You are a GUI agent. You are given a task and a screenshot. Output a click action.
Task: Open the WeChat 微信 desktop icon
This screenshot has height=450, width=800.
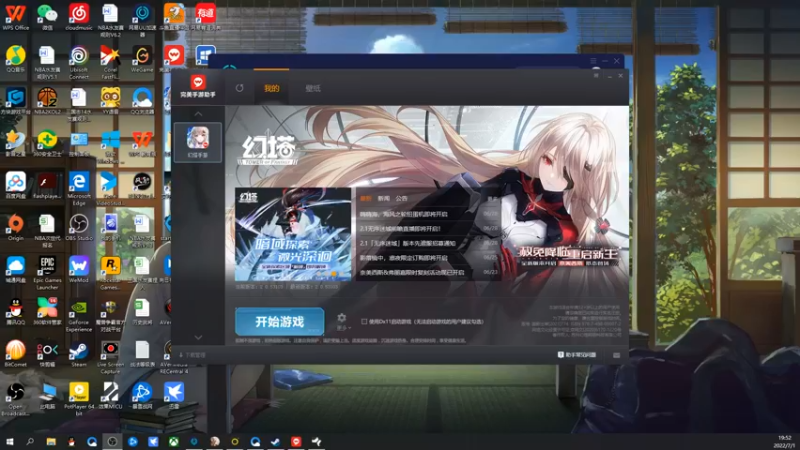click(47, 17)
